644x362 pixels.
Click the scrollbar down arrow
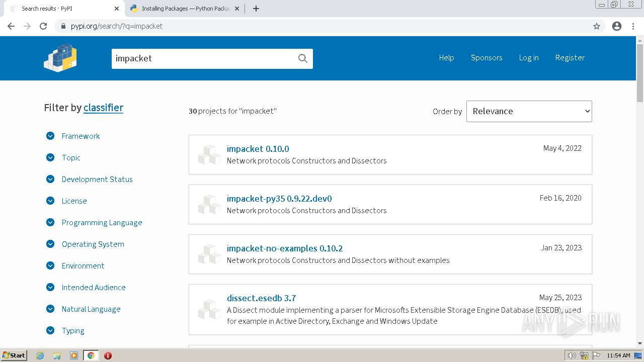point(640,343)
